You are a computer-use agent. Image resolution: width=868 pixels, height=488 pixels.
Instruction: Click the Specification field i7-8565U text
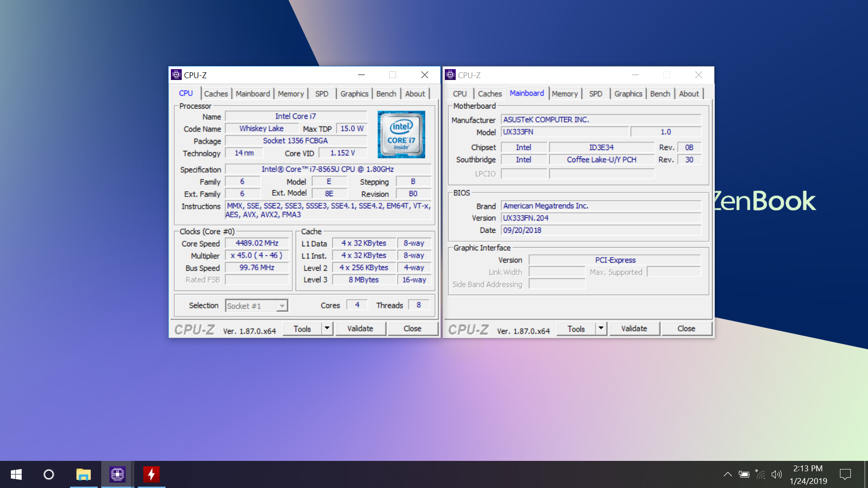[328, 169]
